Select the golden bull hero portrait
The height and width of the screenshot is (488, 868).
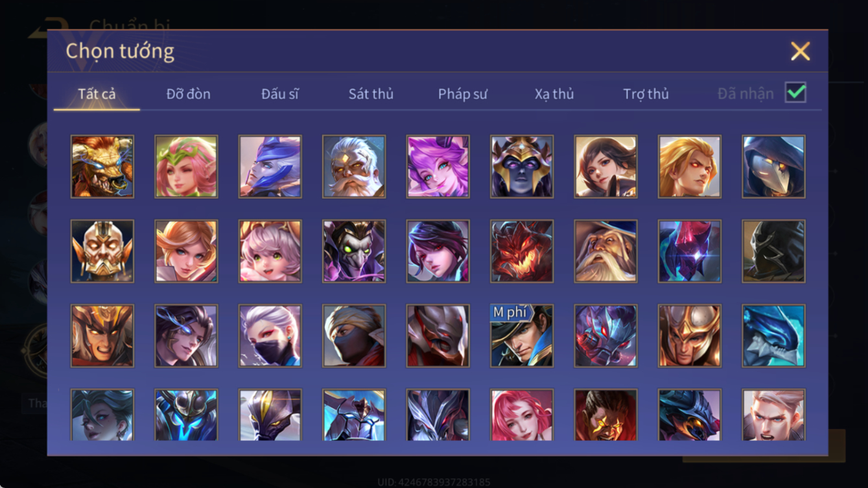102,167
